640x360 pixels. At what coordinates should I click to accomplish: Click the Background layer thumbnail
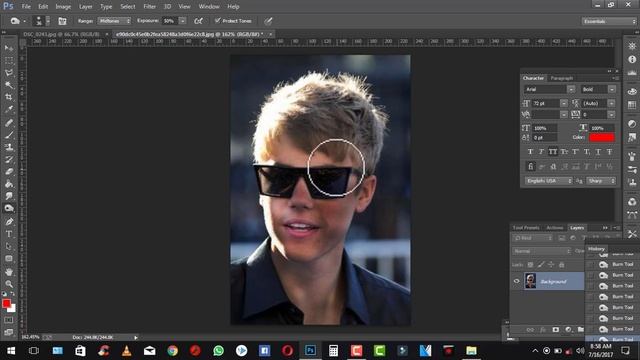pyautogui.click(x=530, y=281)
